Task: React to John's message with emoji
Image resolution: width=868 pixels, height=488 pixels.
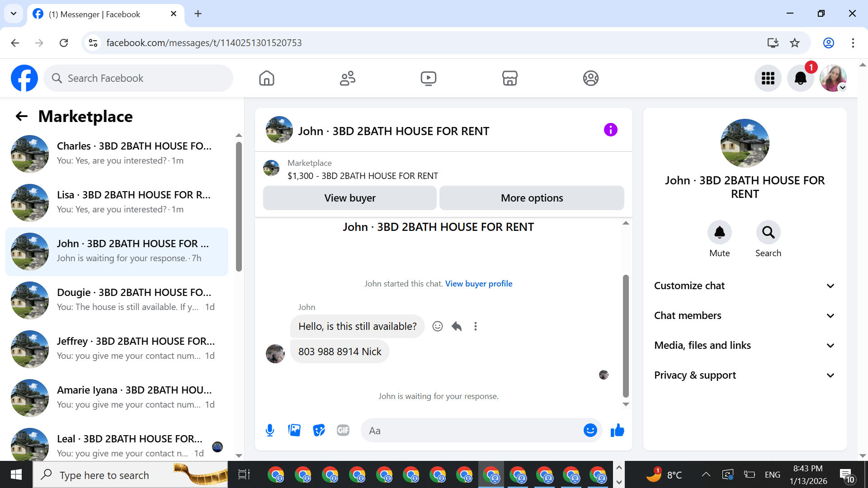Action: (437, 326)
